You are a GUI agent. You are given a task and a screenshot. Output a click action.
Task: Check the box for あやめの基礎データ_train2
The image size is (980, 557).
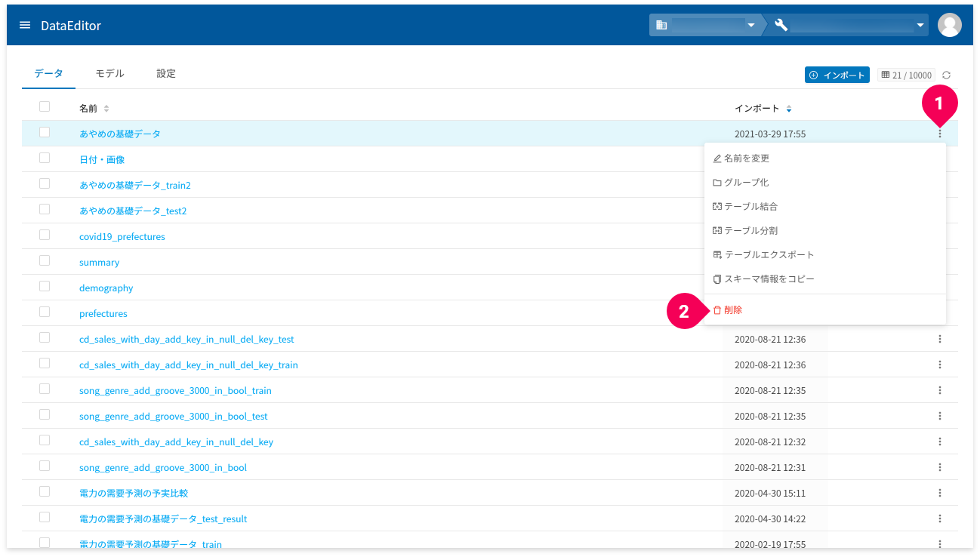coord(45,183)
